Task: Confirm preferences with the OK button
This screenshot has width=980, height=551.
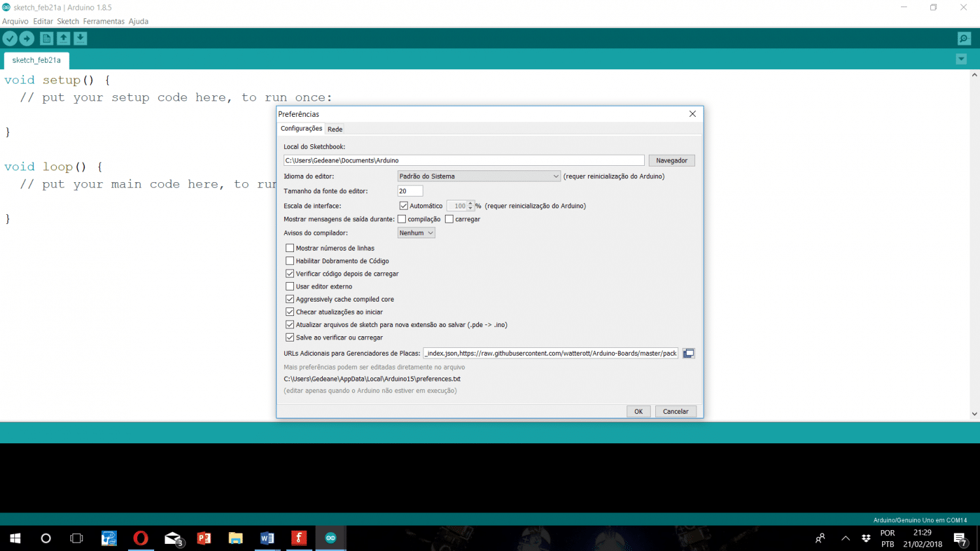Action: tap(638, 411)
